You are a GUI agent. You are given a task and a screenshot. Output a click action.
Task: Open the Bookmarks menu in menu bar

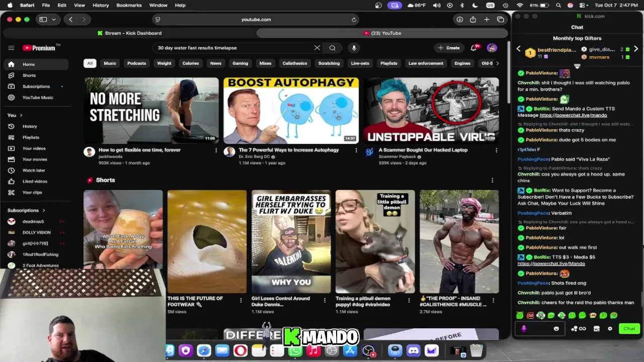[129, 5]
